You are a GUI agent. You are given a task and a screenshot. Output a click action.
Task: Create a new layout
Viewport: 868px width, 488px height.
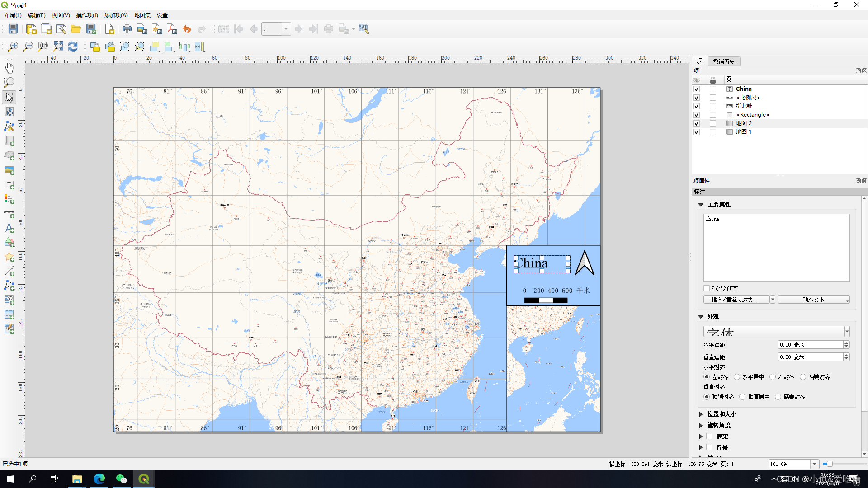pyautogui.click(x=31, y=29)
